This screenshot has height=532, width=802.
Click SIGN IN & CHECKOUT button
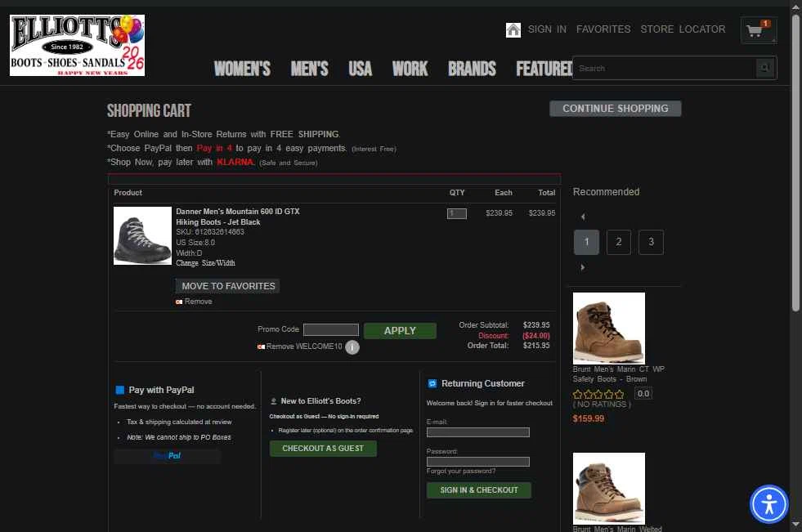[479, 490]
